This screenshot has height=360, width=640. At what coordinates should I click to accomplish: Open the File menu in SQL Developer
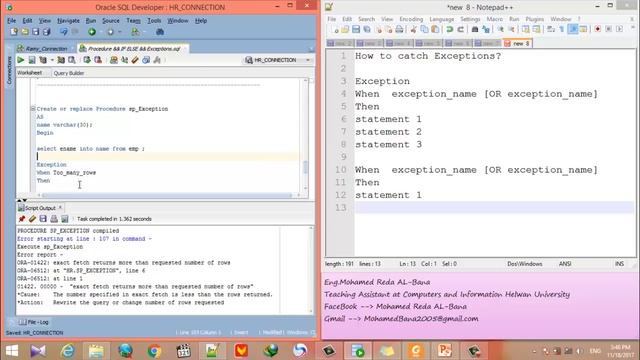tap(12, 20)
